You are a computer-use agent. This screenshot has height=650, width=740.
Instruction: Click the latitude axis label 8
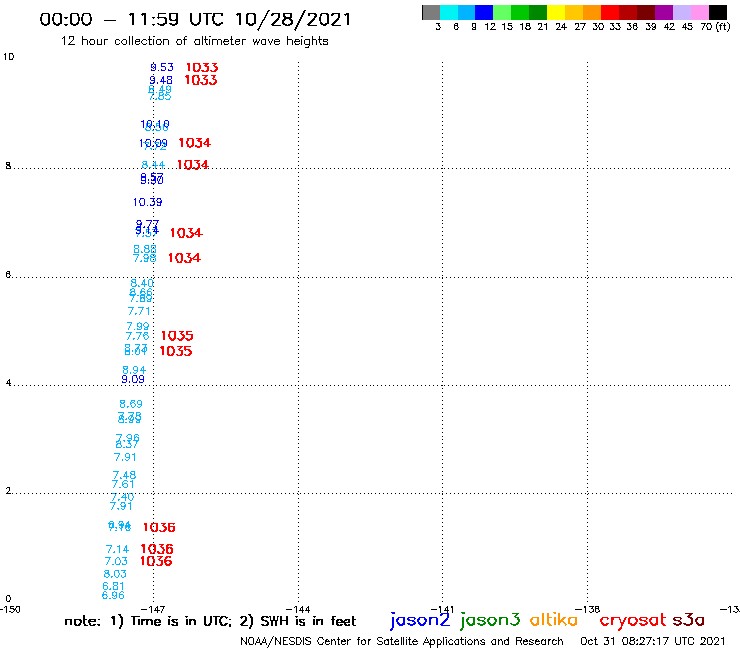click(8, 166)
